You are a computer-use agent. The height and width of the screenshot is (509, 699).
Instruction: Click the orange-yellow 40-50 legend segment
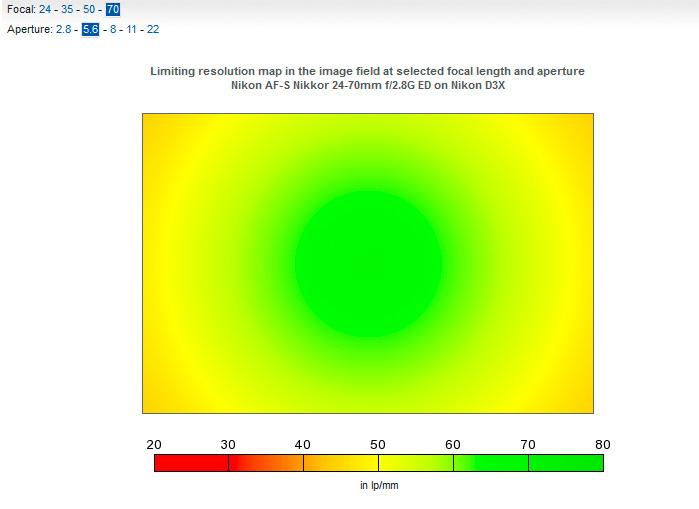coord(341,463)
